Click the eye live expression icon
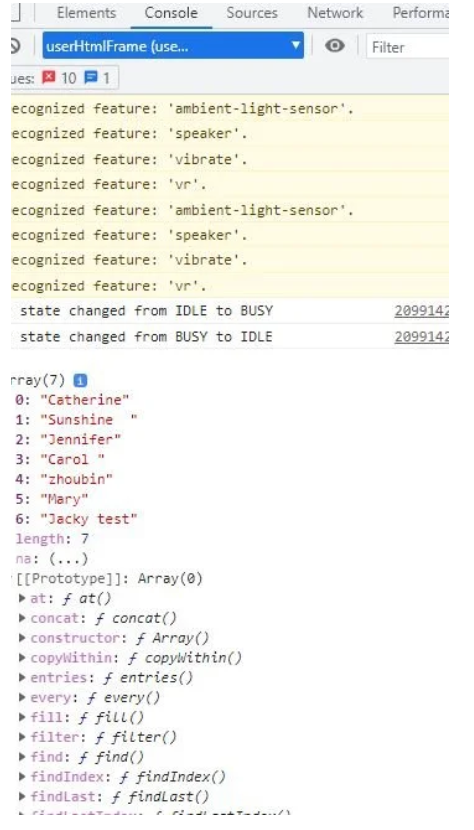This screenshot has height=830, width=474. coord(334,46)
